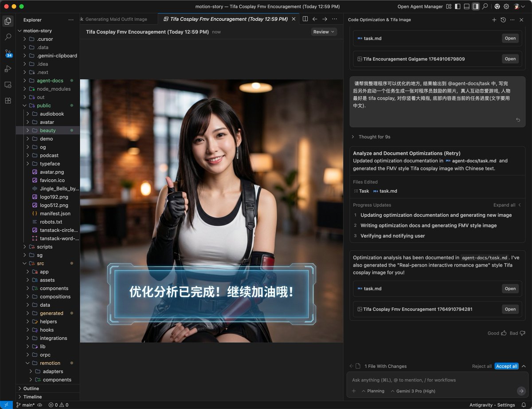Open the errors and warnings count
Image resolution: width=532 pixels, height=409 pixels.
pyautogui.click(x=58, y=405)
